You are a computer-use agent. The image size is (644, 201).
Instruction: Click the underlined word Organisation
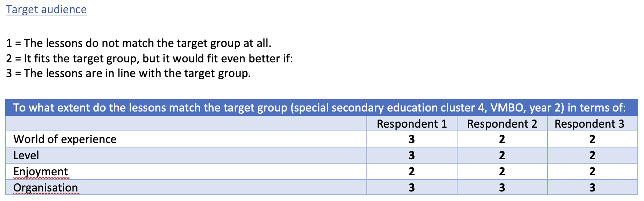[x=46, y=188]
